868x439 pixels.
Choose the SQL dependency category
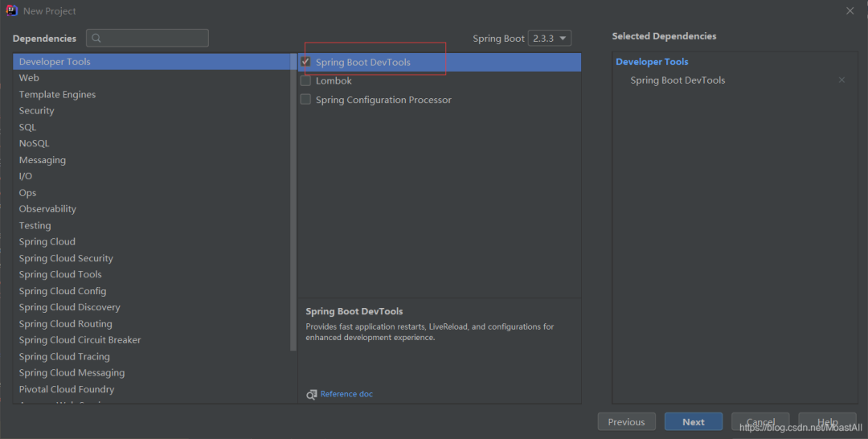(27, 127)
